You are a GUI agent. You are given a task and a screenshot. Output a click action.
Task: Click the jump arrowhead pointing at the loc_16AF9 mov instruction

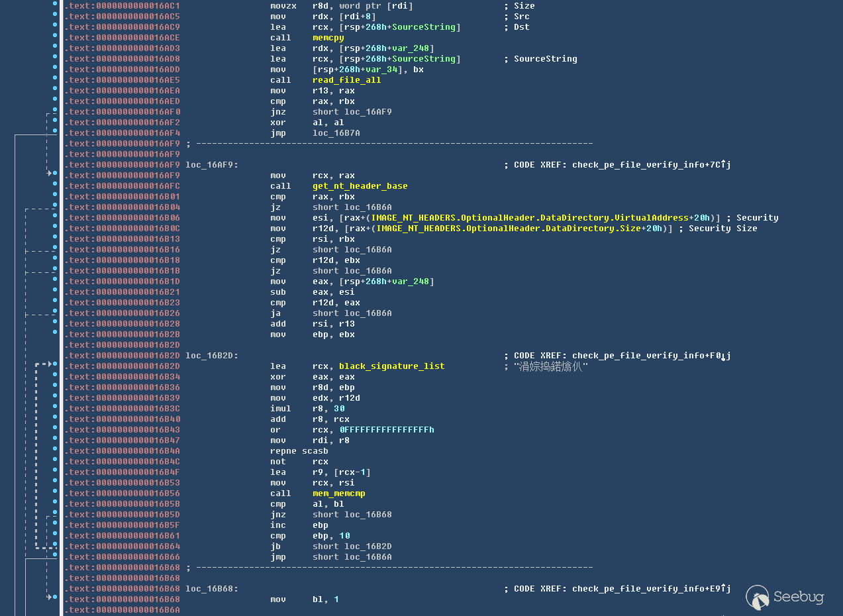[x=50, y=174]
